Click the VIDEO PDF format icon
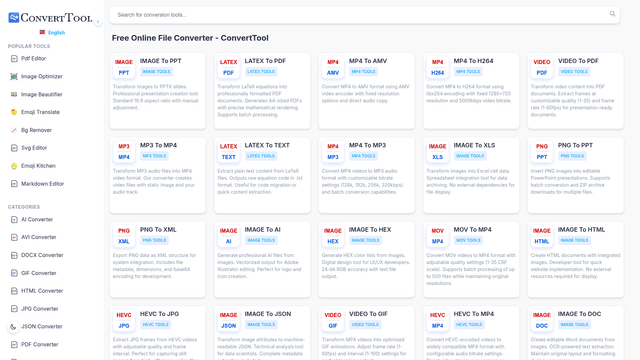This screenshot has width=640, height=360. tap(542, 67)
